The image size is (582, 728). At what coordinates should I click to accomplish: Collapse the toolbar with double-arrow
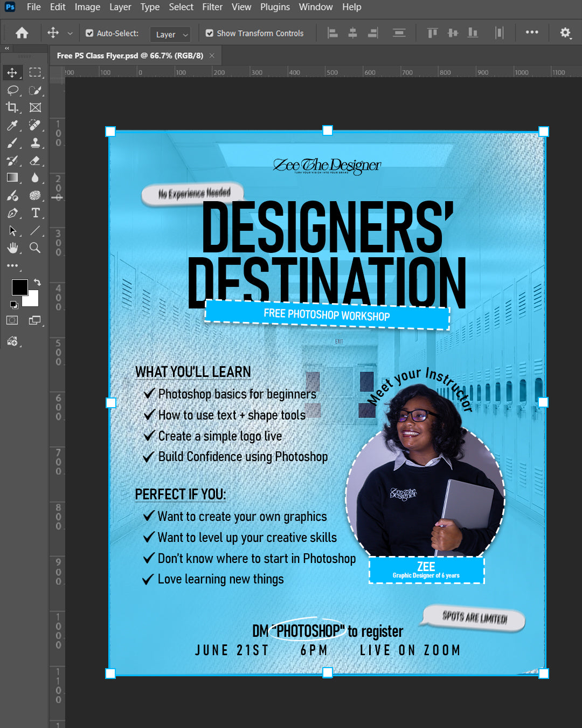[x=7, y=49]
